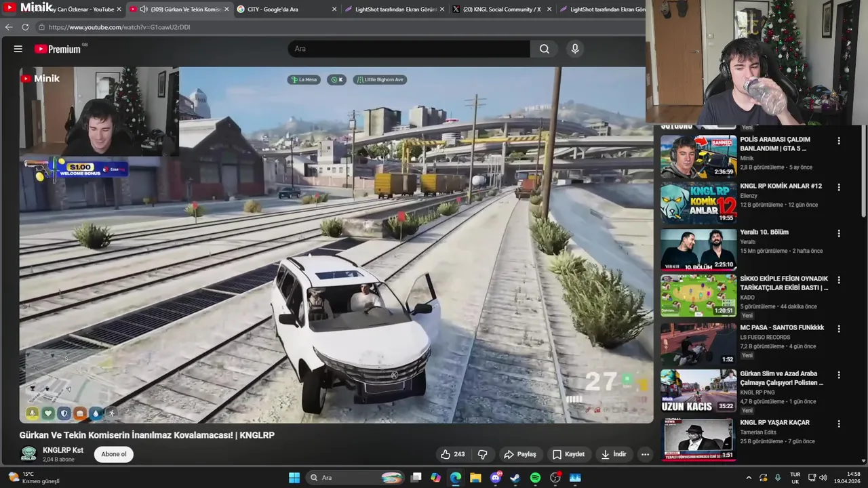Open options menu for 'MC PASA - SANTOS'
868x488 pixels.
click(x=839, y=329)
